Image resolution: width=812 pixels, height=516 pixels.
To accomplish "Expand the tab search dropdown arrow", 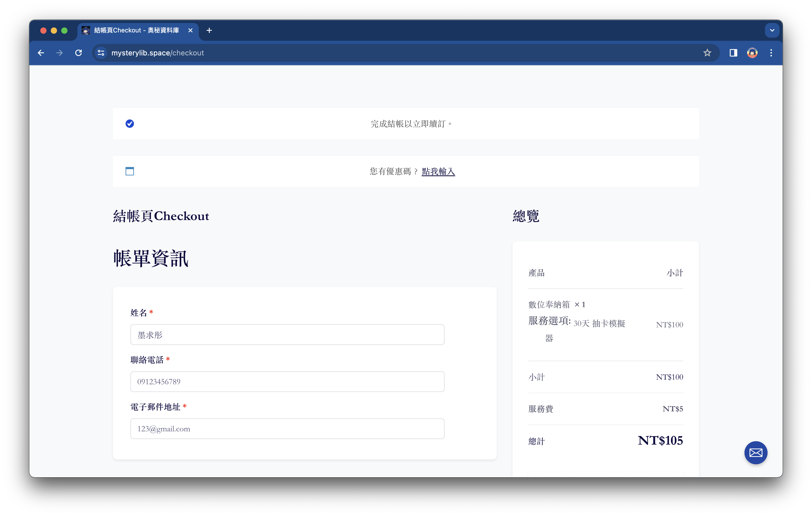I will pyautogui.click(x=772, y=30).
